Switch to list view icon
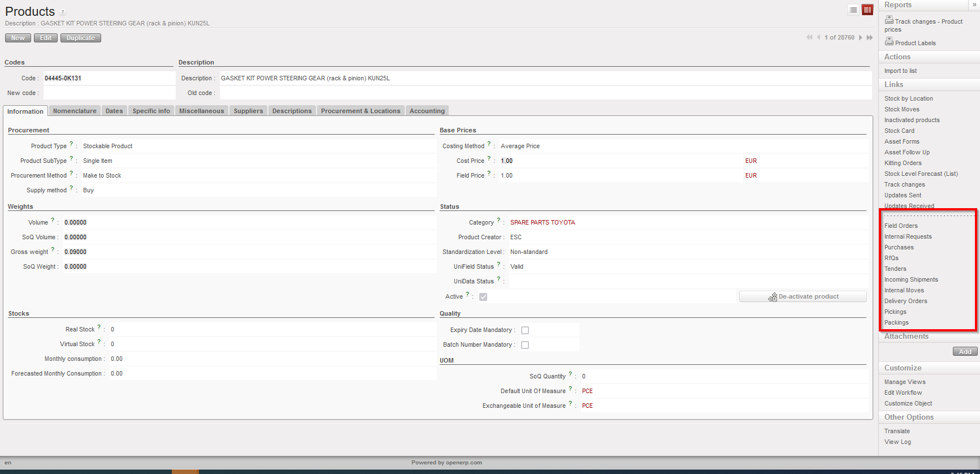 853,10
